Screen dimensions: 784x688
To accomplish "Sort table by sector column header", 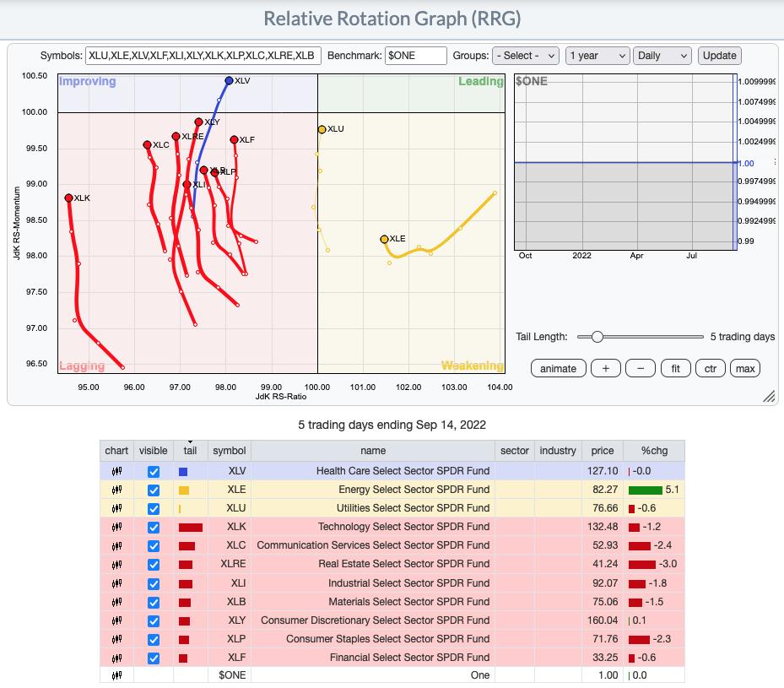I will pyautogui.click(x=515, y=451).
